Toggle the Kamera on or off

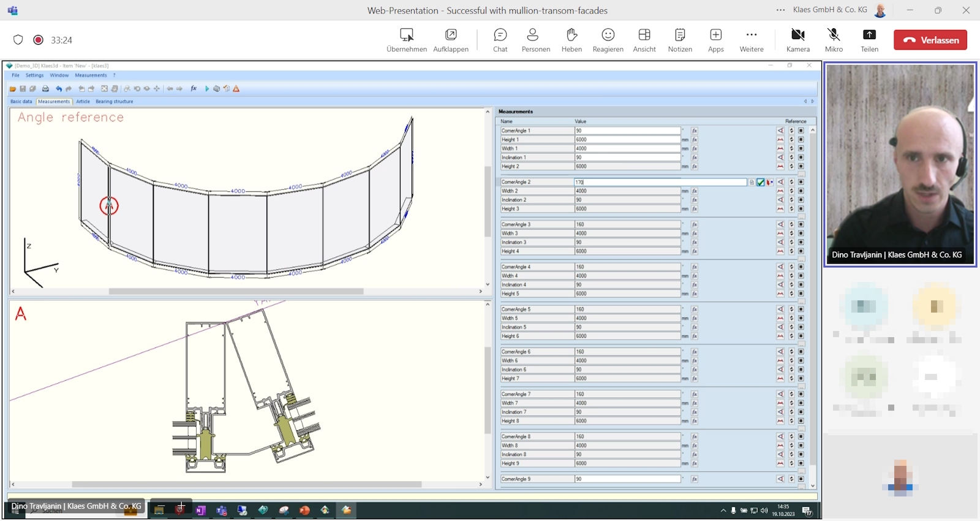[x=798, y=40]
